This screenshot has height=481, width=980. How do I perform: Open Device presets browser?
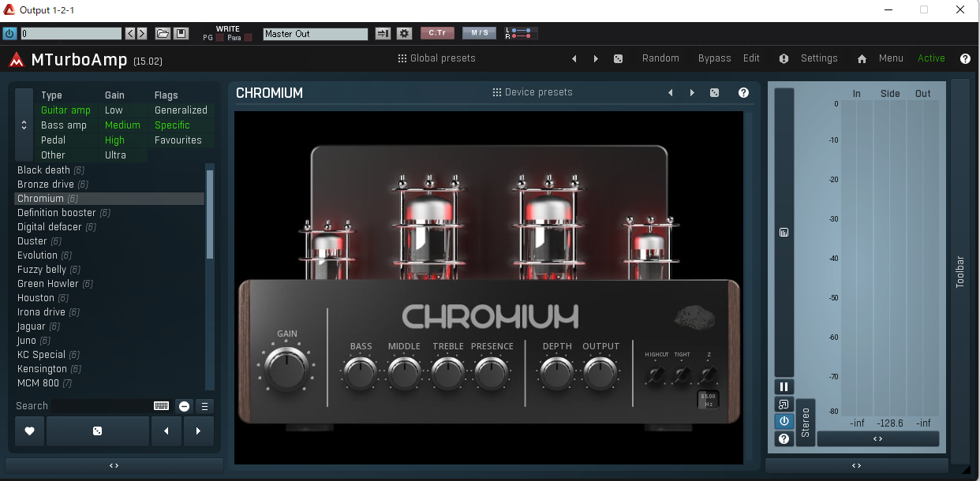pos(533,92)
